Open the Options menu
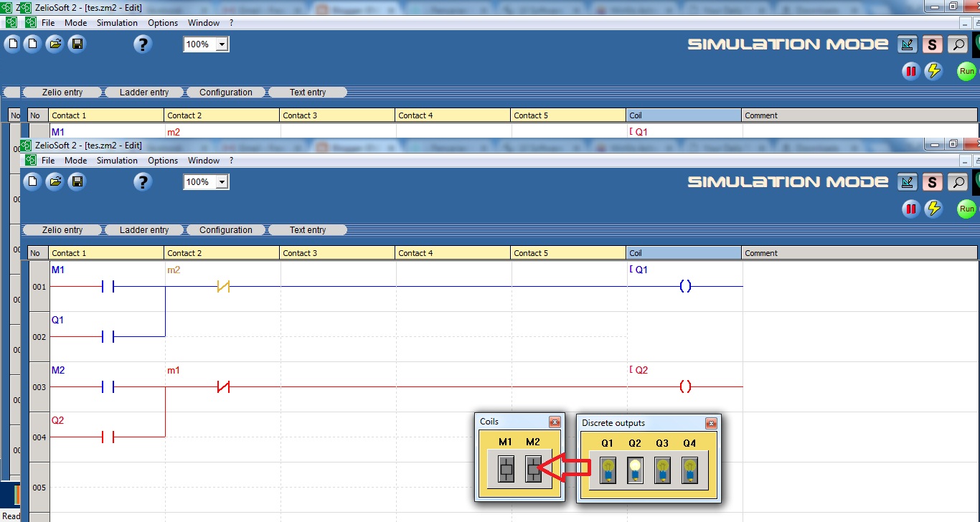Image resolution: width=980 pixels, height=522 pixels. pyautogui.click(x=162, y=160)
